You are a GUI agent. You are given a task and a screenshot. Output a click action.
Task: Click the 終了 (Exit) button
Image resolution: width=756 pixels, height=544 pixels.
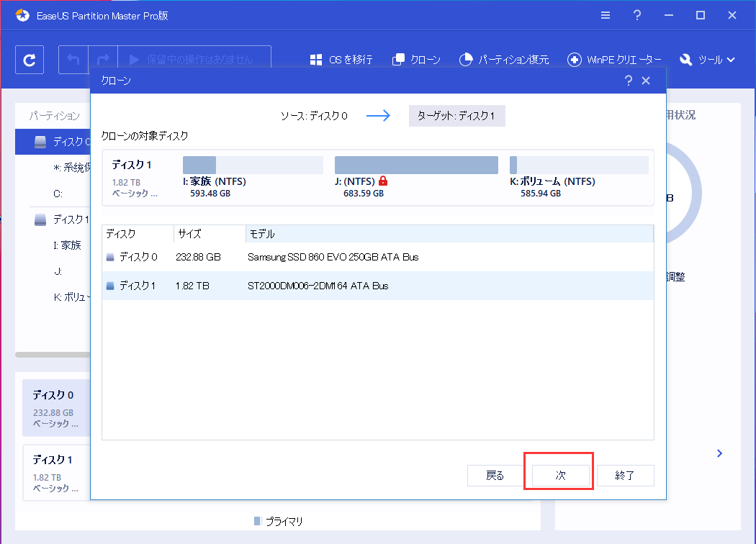pyautogui.click(x=626, y=476)
